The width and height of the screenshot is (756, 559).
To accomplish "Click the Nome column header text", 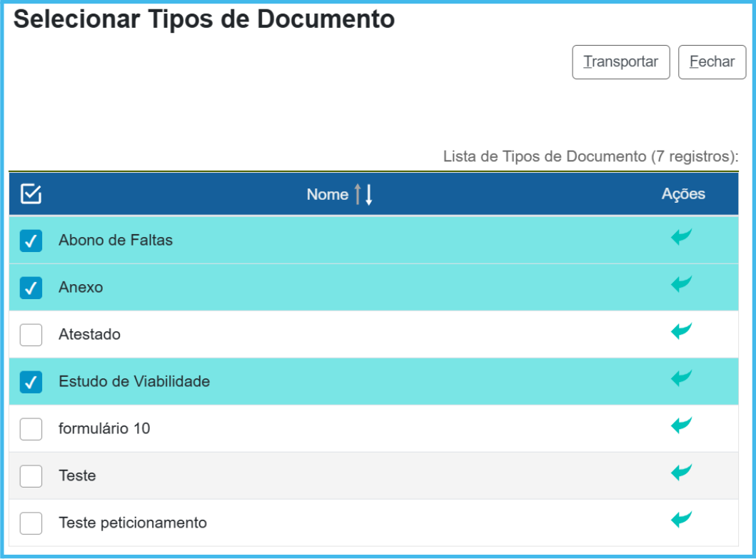I will pyautogui.click(x=327, y=194).
